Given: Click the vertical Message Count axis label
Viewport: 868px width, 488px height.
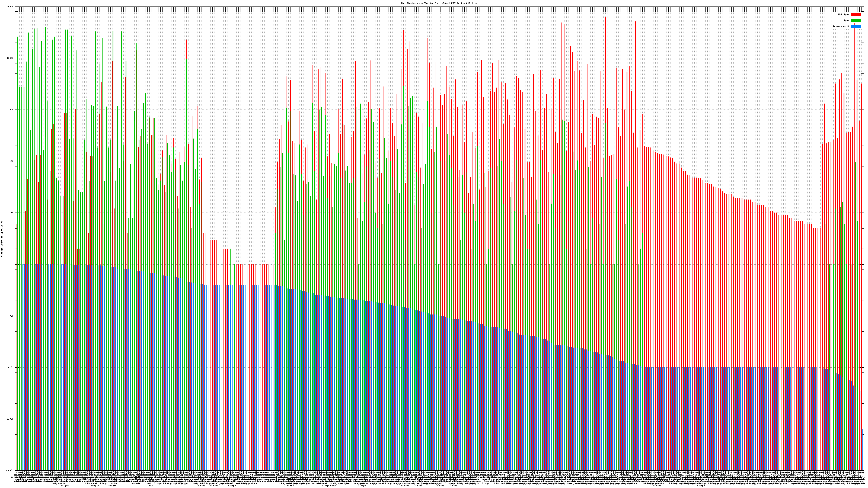Looking at the screenshot, I should pos(2,239).
